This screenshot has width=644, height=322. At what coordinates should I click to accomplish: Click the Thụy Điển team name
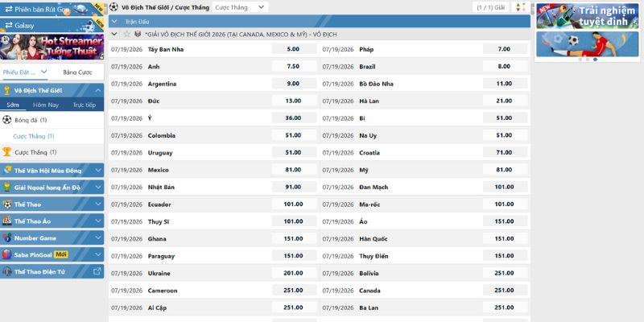coord(374,256)
